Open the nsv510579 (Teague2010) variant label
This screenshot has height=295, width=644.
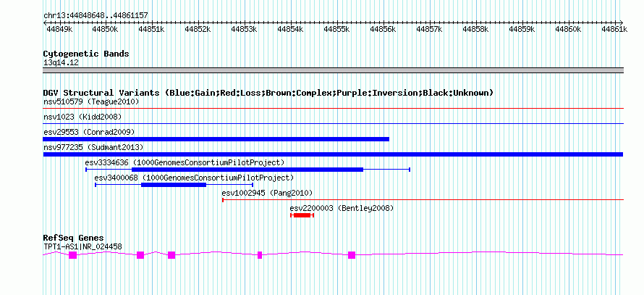(x=91, y=101)
